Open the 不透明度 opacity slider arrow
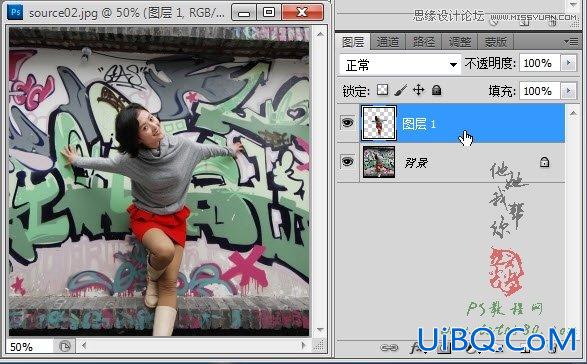The height and width of the screenshot is (364, 587). 569,63
